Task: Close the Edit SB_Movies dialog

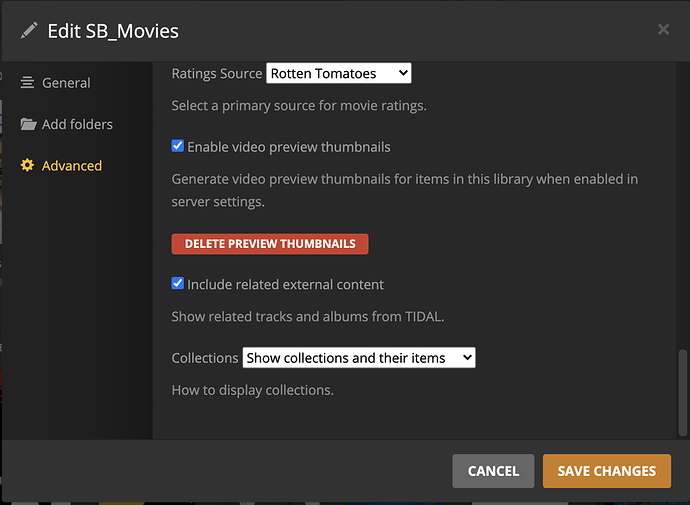Action: tap(663, 30)
